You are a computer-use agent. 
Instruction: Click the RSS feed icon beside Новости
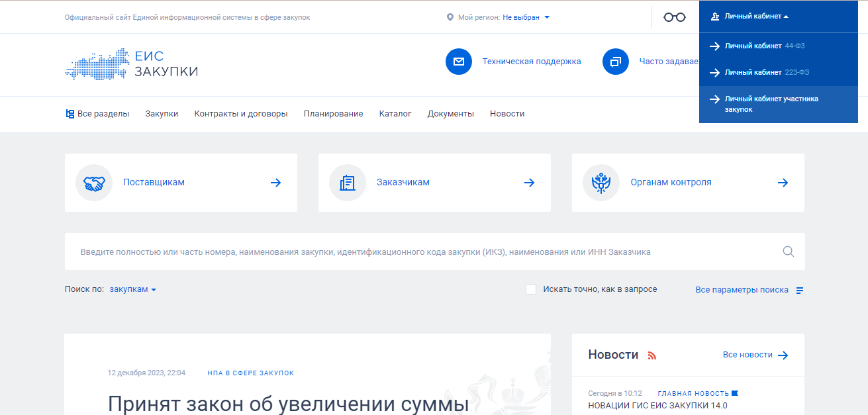(652, 355)
